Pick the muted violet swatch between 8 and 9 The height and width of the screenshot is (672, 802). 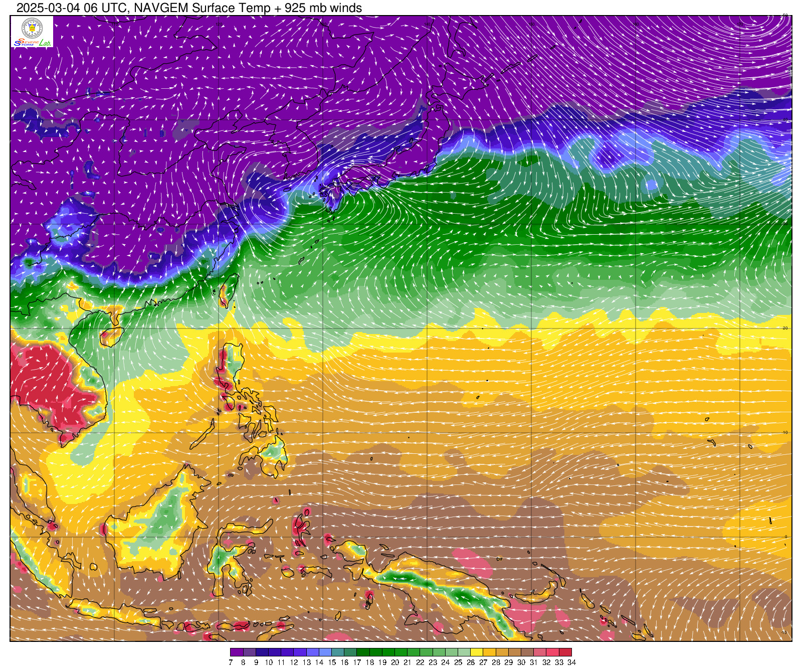(x=249, y=652)
